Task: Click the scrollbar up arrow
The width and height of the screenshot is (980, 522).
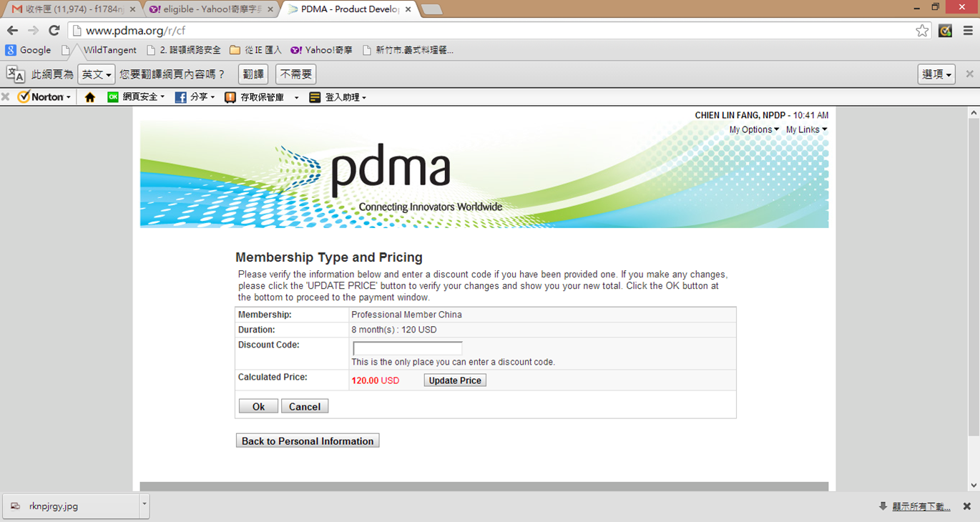Action: pos(974,113)
